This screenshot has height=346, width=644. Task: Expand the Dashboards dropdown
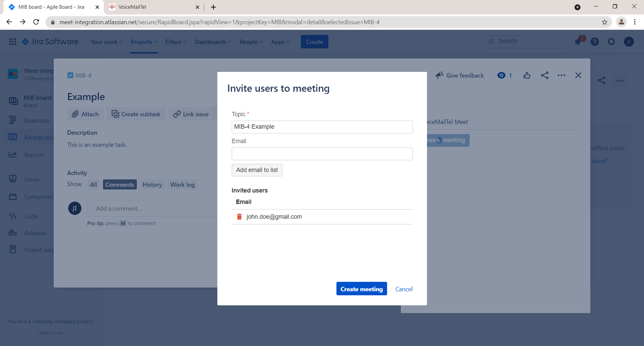pyautogui.click(x=213, y=42)
